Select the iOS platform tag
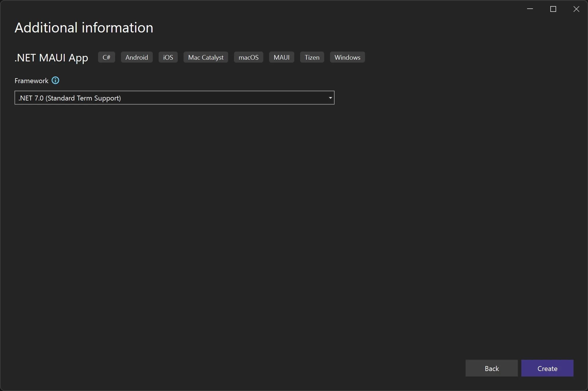This screenshot has height=391, width=588. coord(168,57)
